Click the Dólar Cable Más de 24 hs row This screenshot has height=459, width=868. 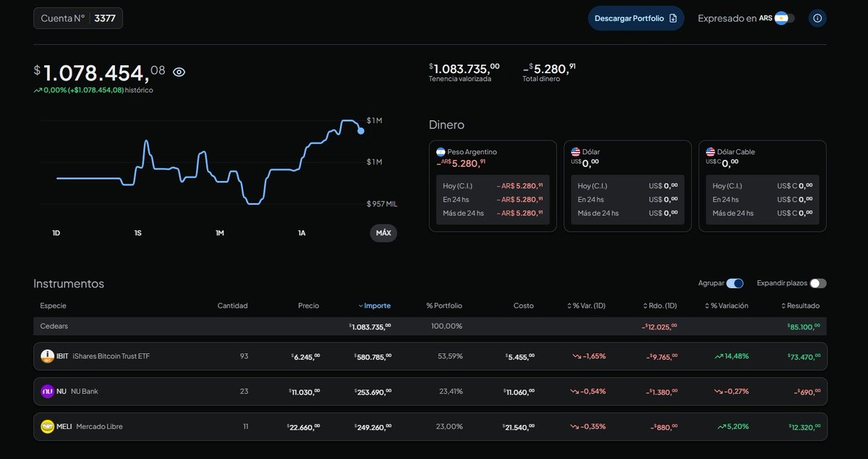click(x=762, y=213)
